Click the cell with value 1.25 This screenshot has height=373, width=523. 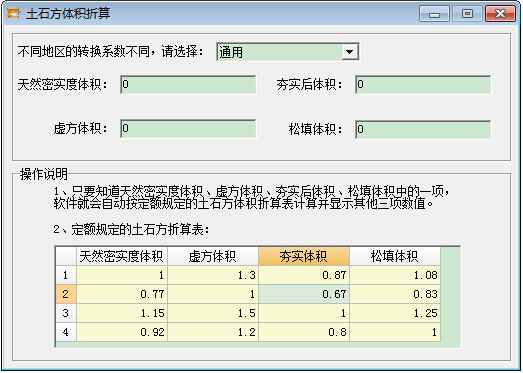(x=395, y=313)
